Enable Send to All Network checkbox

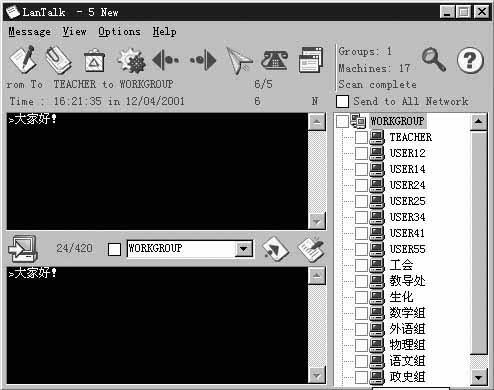(342, 101)
